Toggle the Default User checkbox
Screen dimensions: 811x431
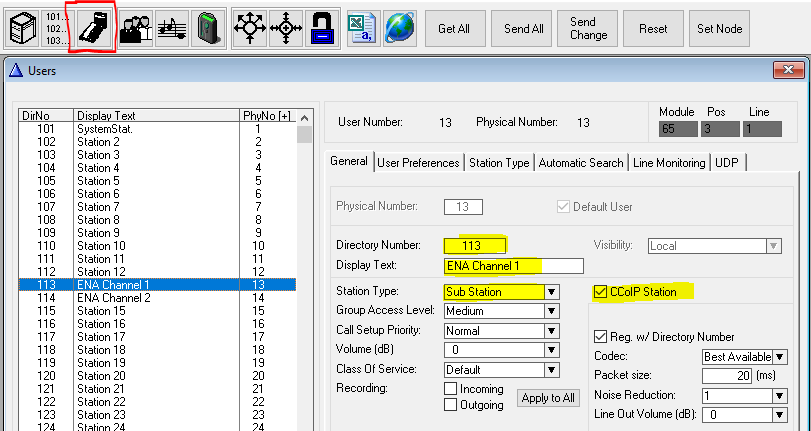pos(563,206)
